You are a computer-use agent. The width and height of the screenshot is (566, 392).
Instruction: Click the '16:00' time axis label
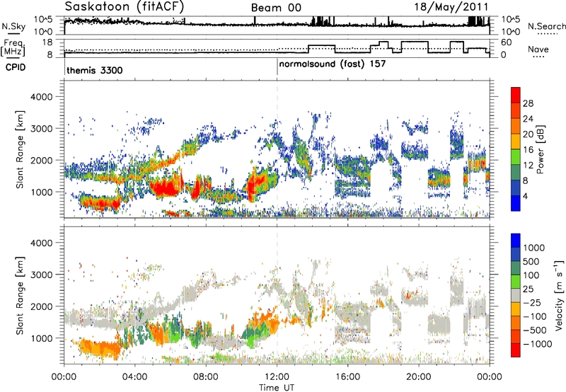(347, 377)
